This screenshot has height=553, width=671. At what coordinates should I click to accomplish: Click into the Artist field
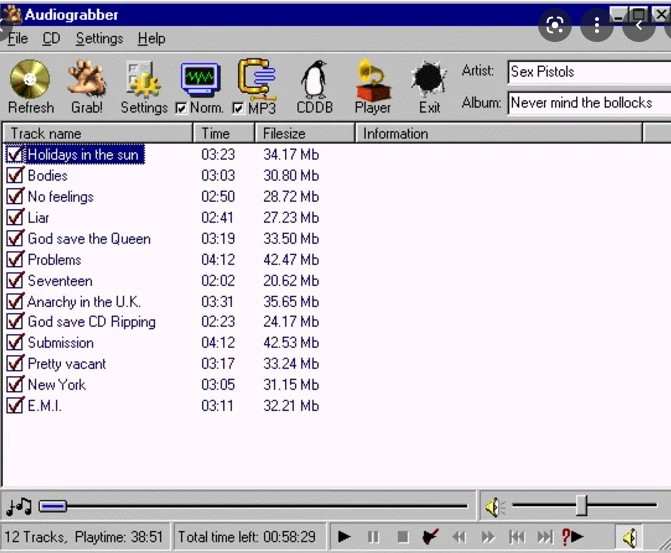(589, 72)
